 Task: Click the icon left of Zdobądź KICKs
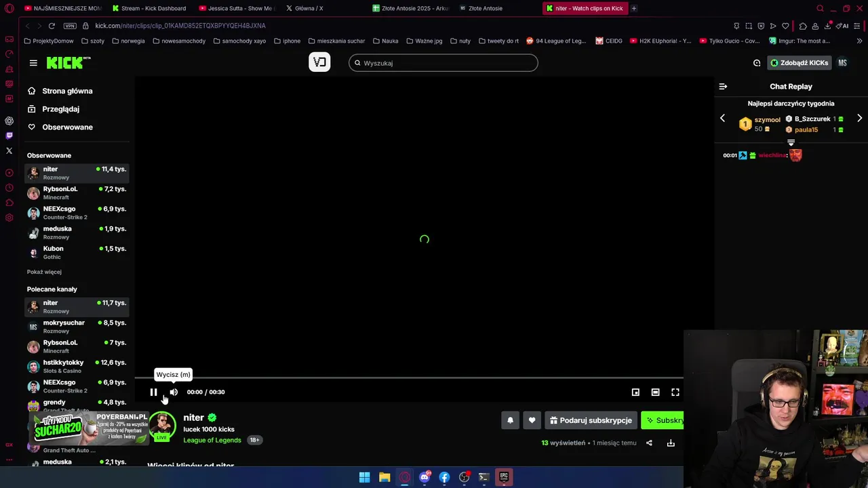click(757, 63)
